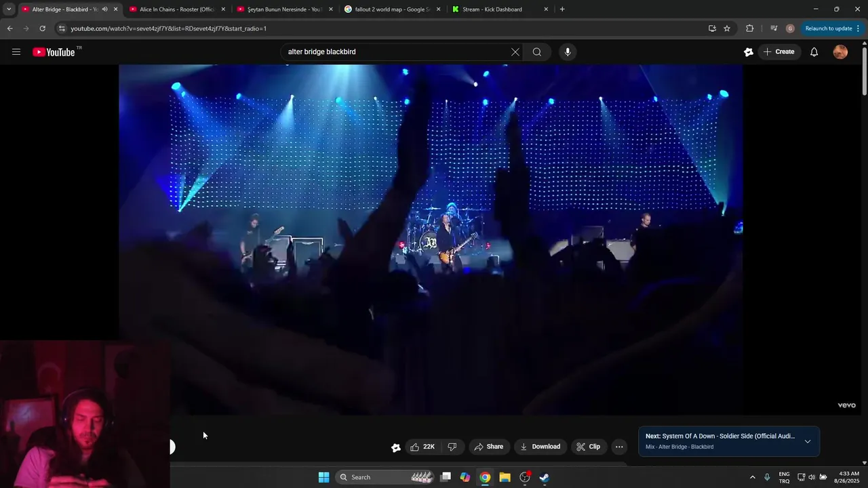This screenshot has width=868, height=488.
Task: Open the Chrome extensions puzzle menu
Action: [x=749, y=28]
